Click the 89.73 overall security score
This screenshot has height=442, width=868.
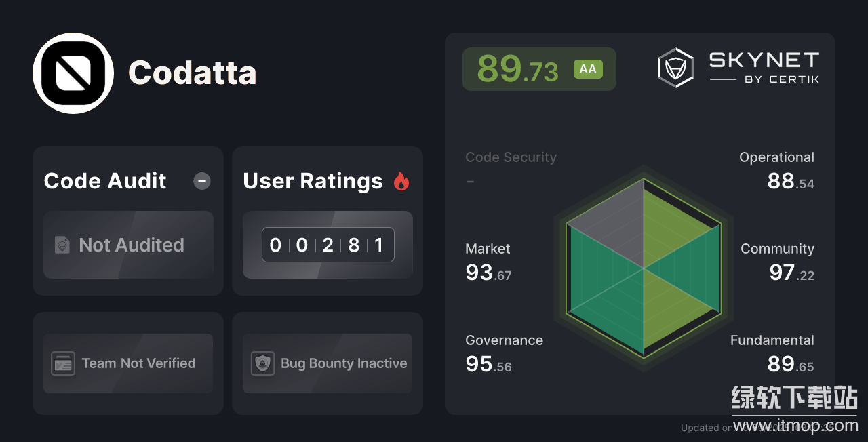[x=517, y=69]
